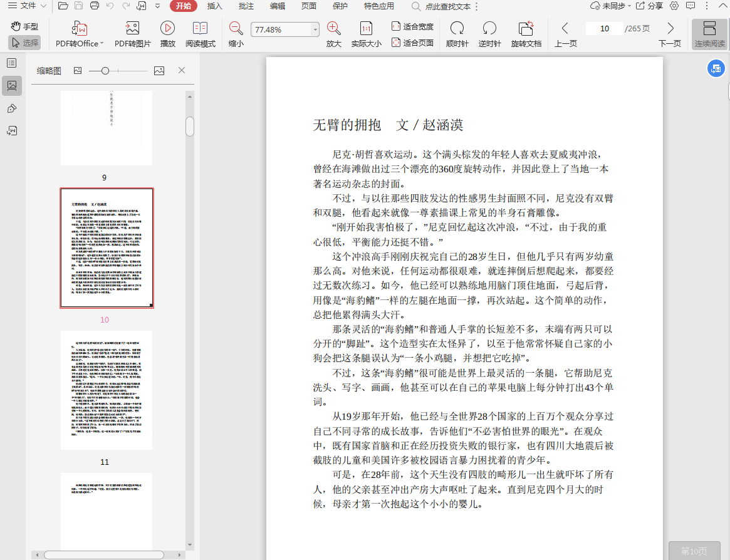
Task: Adjust the thumbnail size slider handle
Action: pyautogui.click(x=105, y=71)
